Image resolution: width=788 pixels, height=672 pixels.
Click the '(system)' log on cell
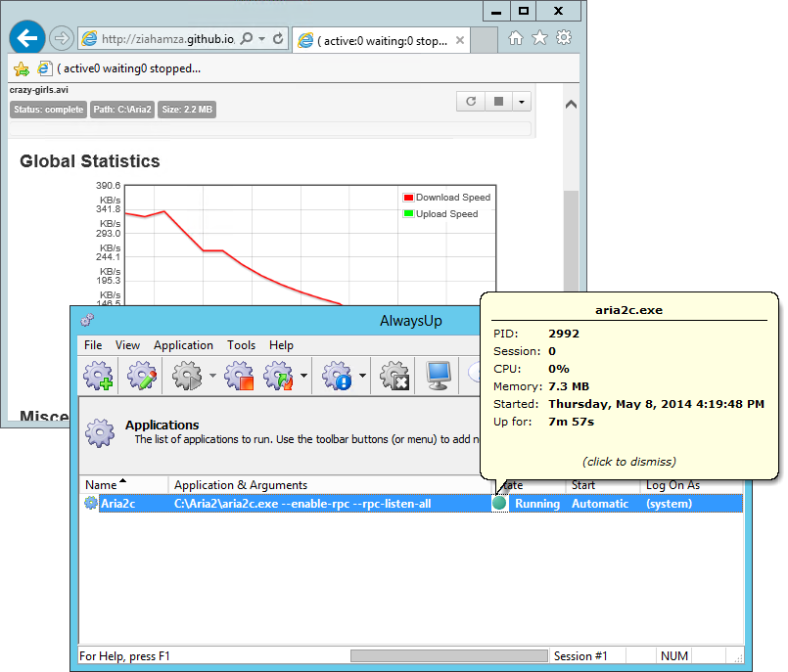coord(669,504)
